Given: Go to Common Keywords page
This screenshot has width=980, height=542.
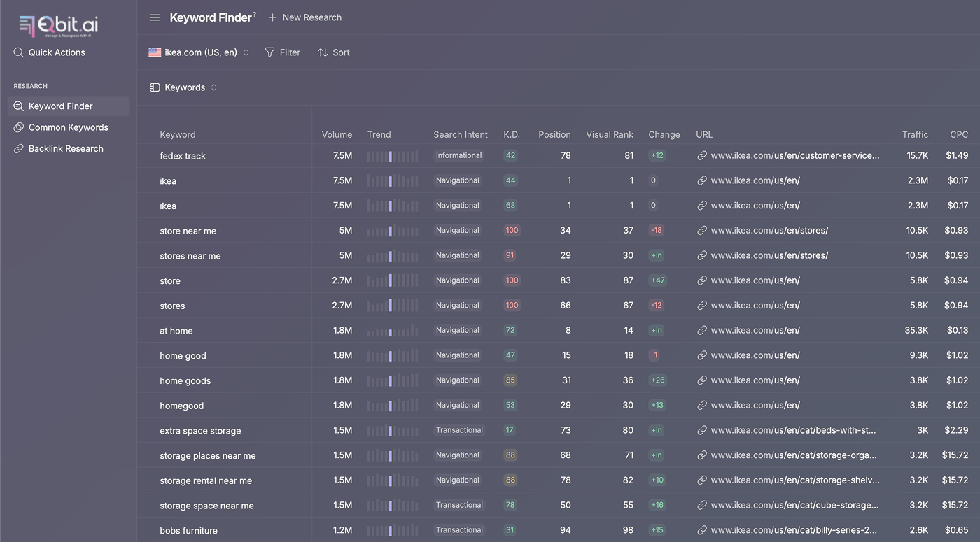Looking at the screenshot, I should point(68,127).
